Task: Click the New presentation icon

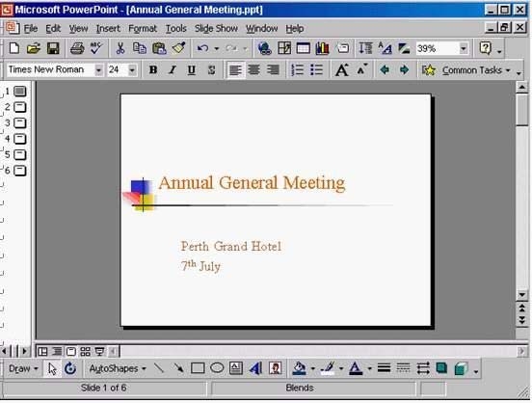Action: [x=14, y=48]
